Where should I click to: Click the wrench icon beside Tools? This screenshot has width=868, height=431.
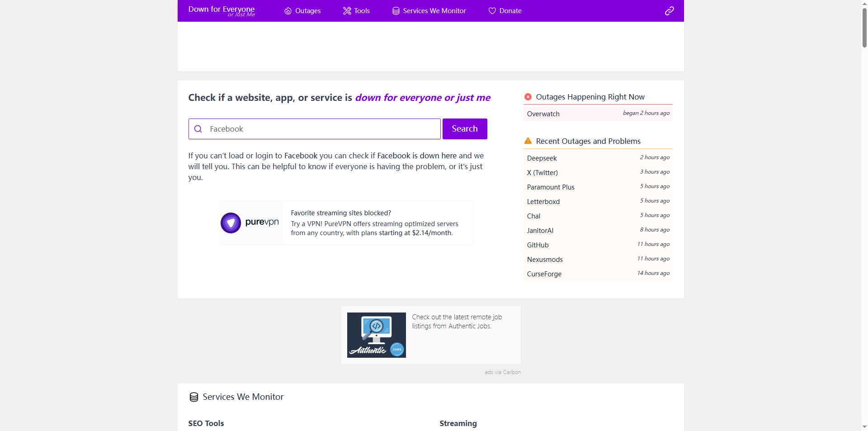347,11
